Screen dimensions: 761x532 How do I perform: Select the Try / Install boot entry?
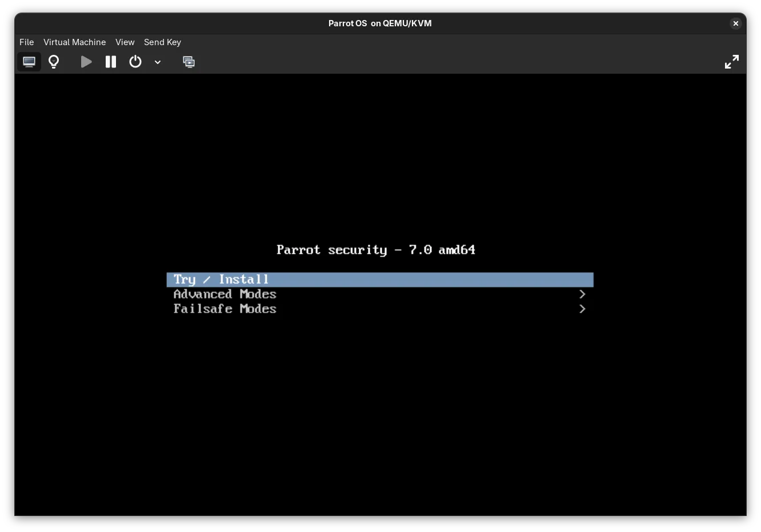(x=380, y=279)
